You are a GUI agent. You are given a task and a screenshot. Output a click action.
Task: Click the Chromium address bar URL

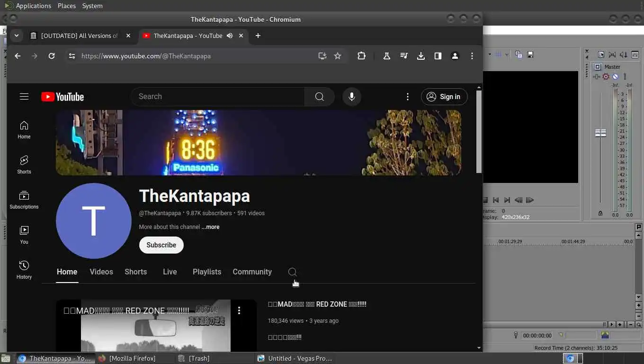coord(146,56)
